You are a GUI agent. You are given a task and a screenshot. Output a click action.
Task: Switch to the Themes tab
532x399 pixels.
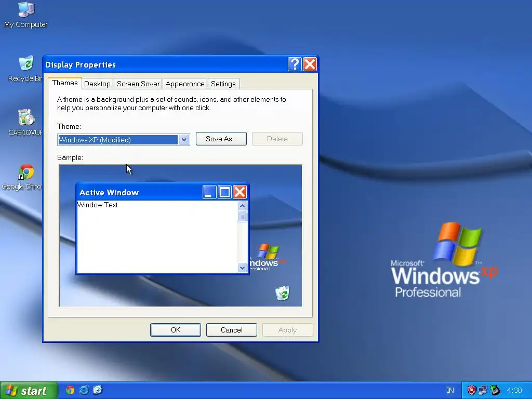pos(65,83)
